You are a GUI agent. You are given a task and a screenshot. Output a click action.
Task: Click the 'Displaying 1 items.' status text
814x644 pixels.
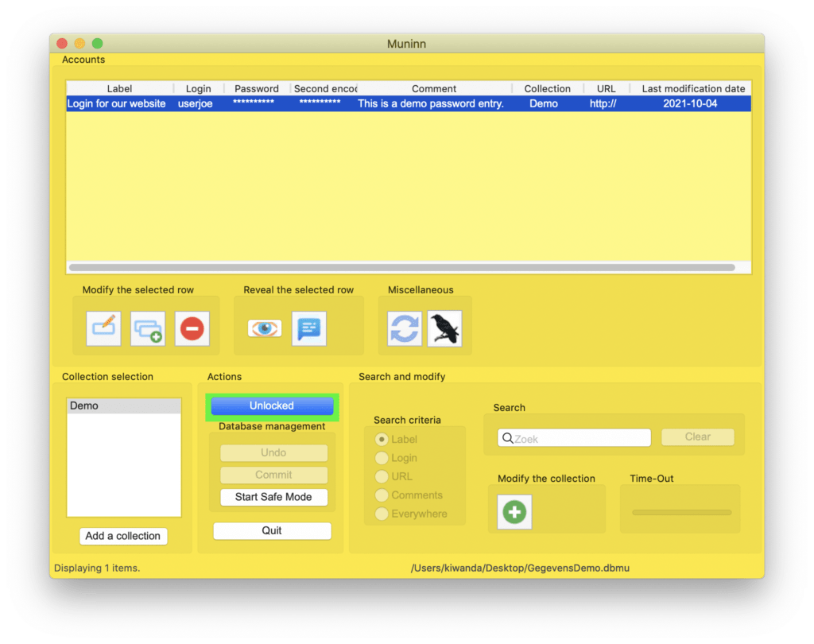point(97,568)
